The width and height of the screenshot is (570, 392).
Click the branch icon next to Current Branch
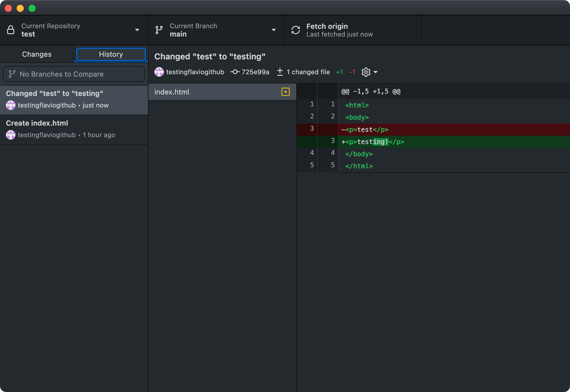pos(159,30)
